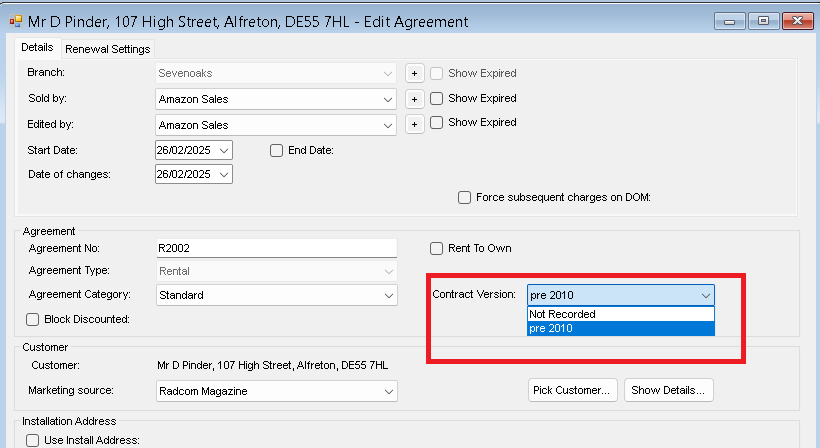Viewport: 820px width, 448px height.
Task: Close the Edit Agreement window
Action: (797, 20)
